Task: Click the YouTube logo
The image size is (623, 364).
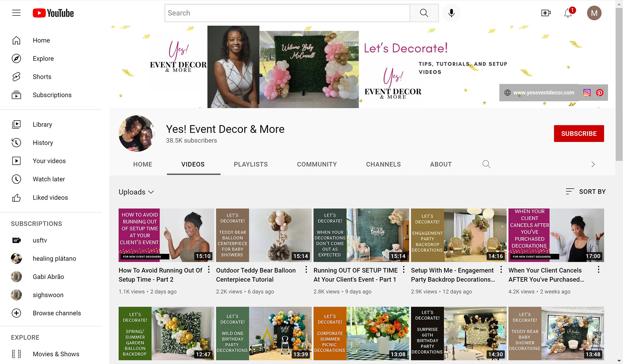Action: tap(53, 13)
